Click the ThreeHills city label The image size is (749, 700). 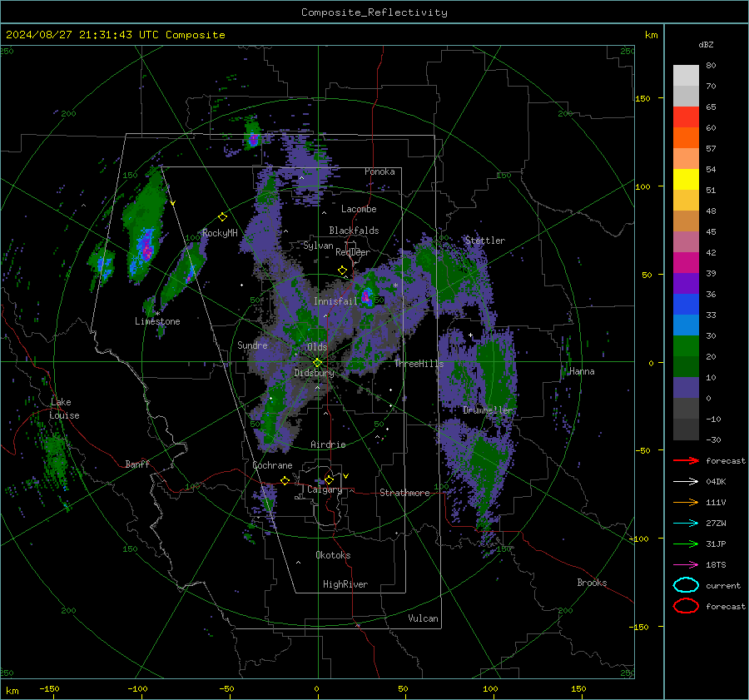tap(419, 364)
